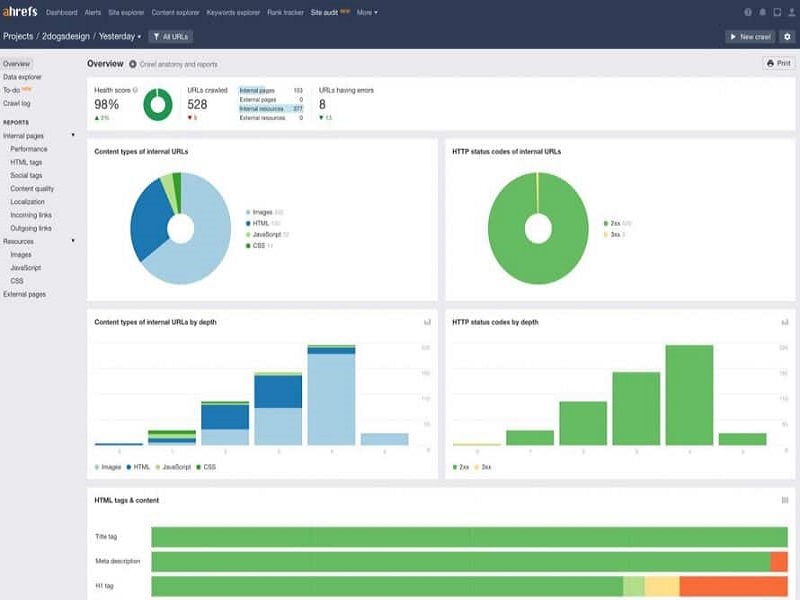Screen dimensions: 800x600
Task: Open the Site explorer tab
Action: click(x=126, y=12)
